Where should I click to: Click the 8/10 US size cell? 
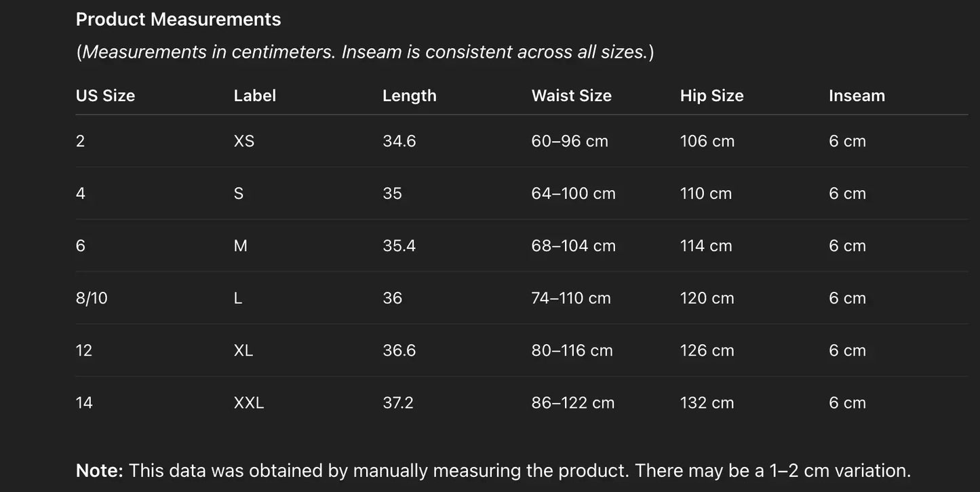point(92,298)
